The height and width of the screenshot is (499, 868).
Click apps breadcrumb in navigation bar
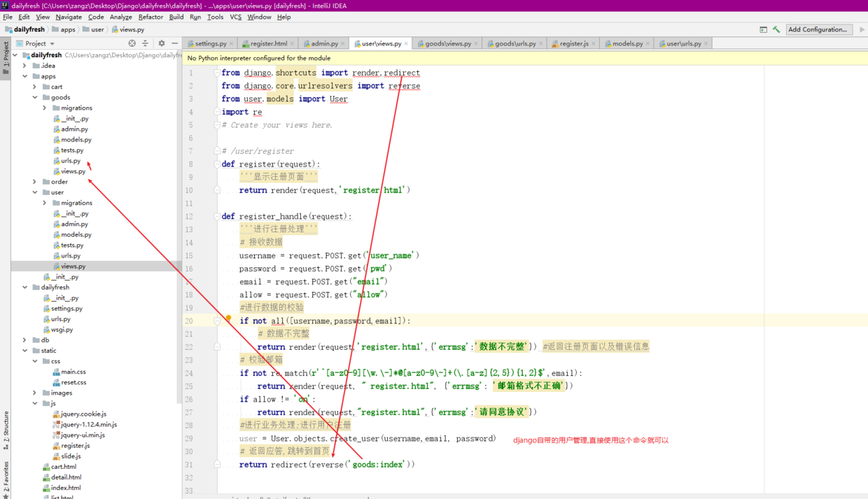pyautogui.click(x=63, y=29)
